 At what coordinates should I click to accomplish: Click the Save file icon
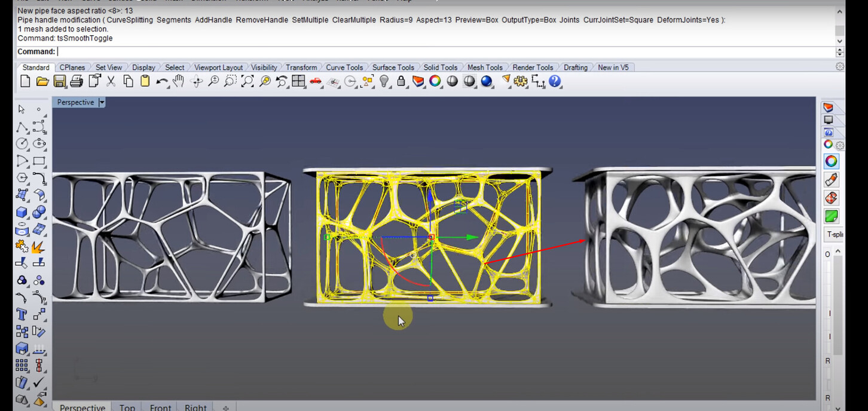[x=59, y=81]
